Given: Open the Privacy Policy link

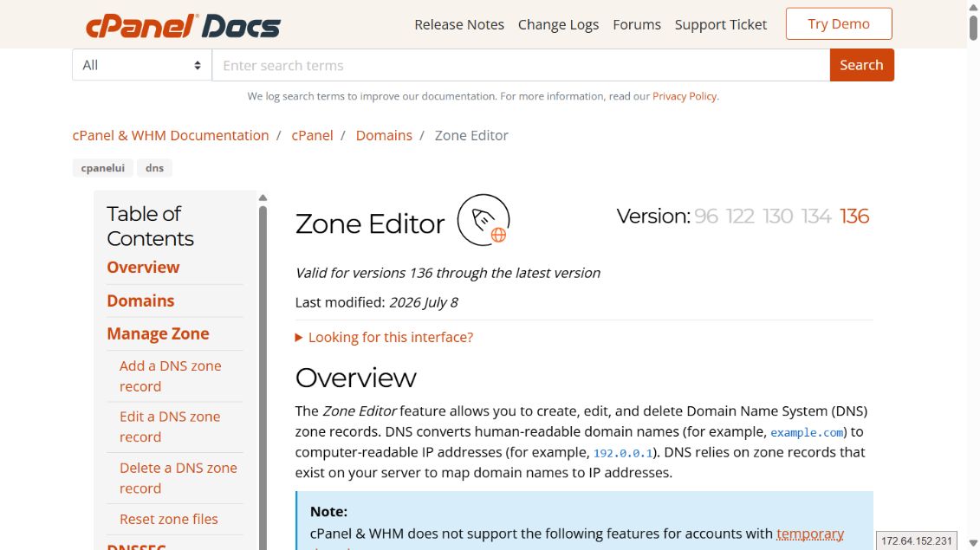Looking at the screenshot, I should 685,96.
